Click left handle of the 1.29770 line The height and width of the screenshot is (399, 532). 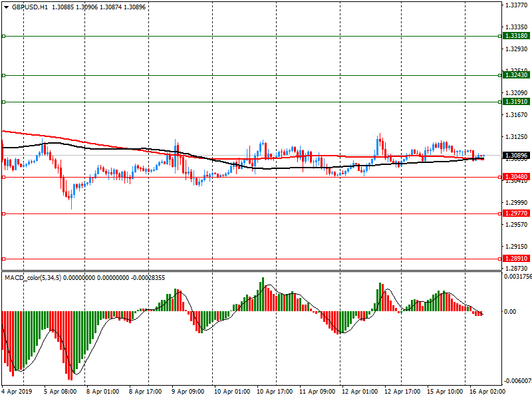pyautogui.click(x=3, y=213)
